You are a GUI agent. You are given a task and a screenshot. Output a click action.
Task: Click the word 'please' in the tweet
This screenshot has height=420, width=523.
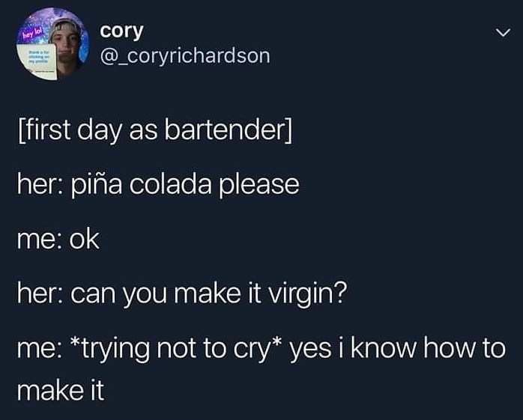tap(259, 184)
